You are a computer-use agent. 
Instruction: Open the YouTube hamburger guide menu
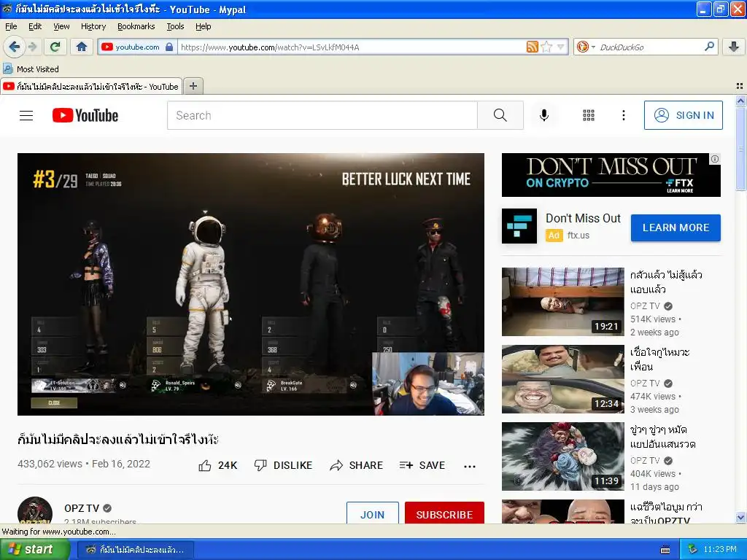pos(26,115)
